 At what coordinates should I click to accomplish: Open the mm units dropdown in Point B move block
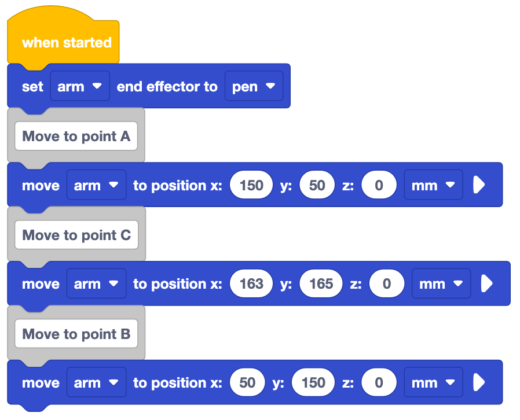click(x=433, y=382)
